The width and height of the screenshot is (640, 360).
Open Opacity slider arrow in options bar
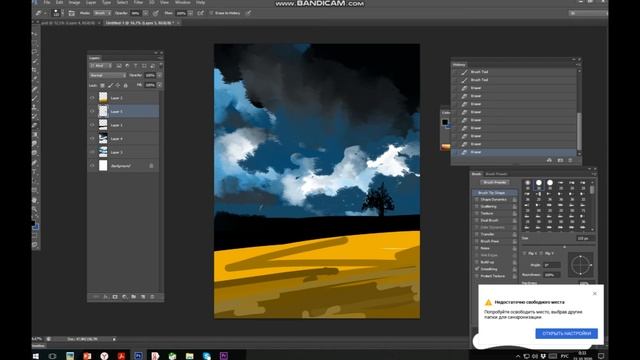tap(145, 13)
